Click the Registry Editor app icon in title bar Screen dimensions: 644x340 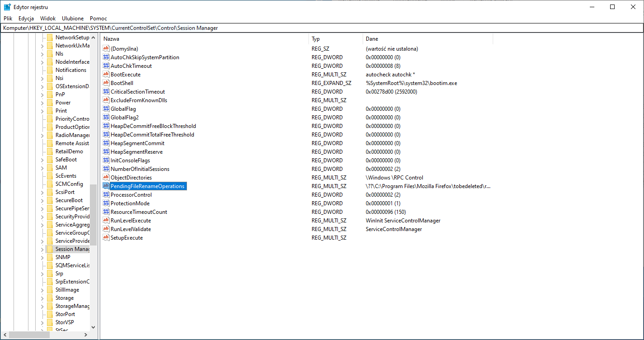[x=7, y=7]
